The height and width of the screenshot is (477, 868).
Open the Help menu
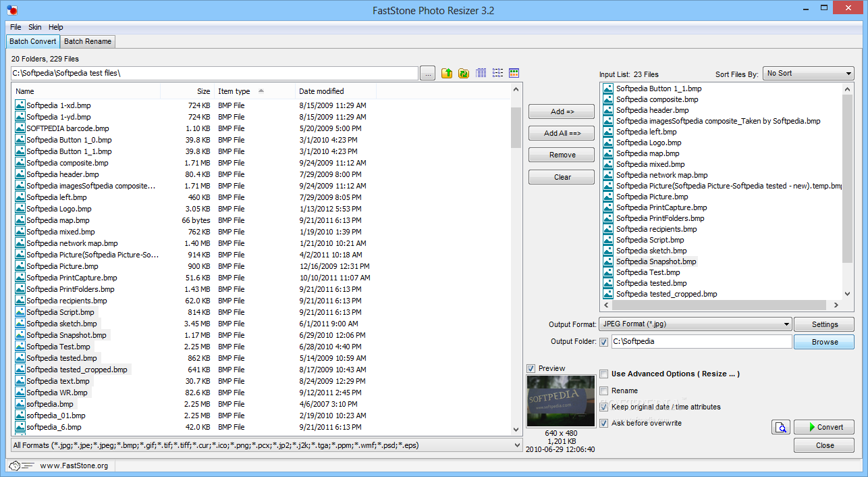(x=55, y=27)
